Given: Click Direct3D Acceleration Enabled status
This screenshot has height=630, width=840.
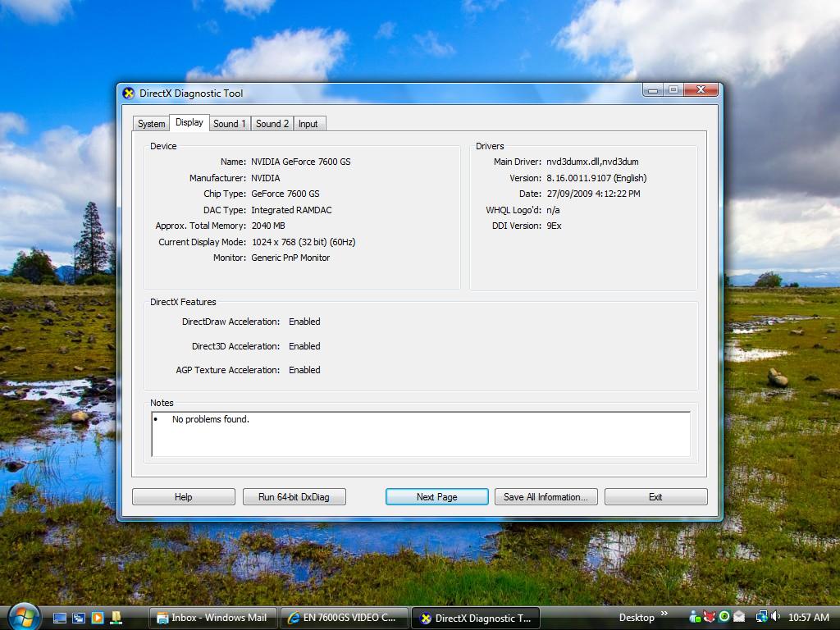Looking at the screenshot, I should [305, 347].
